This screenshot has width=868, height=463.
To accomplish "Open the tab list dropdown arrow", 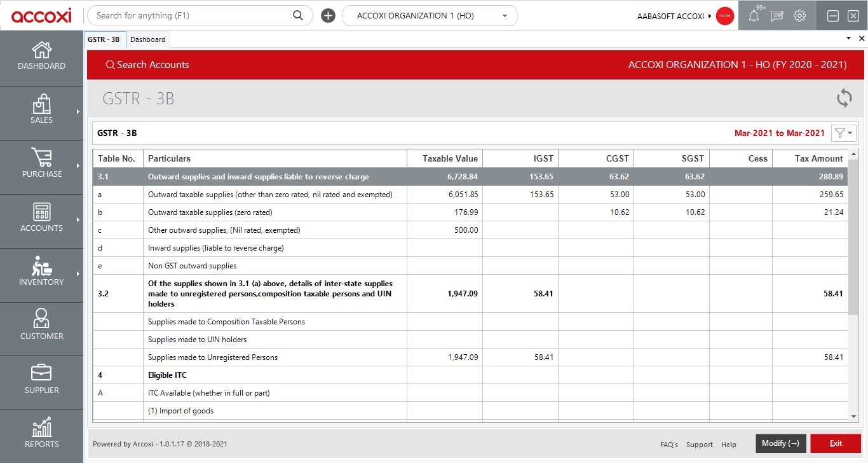I will click(848, 39).
